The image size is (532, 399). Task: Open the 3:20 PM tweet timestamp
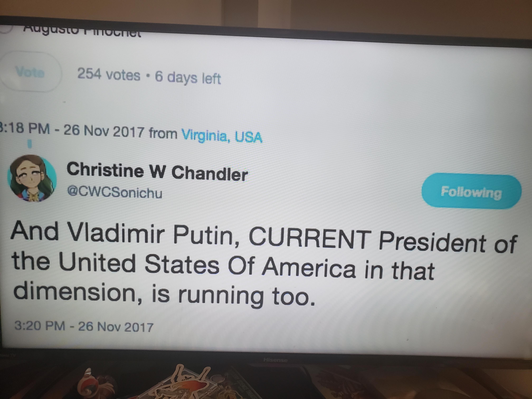click(x=84, y=326)
